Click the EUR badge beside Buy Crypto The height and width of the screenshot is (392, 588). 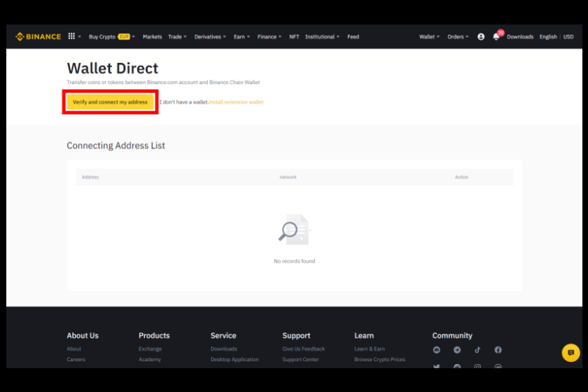point(124,37)
